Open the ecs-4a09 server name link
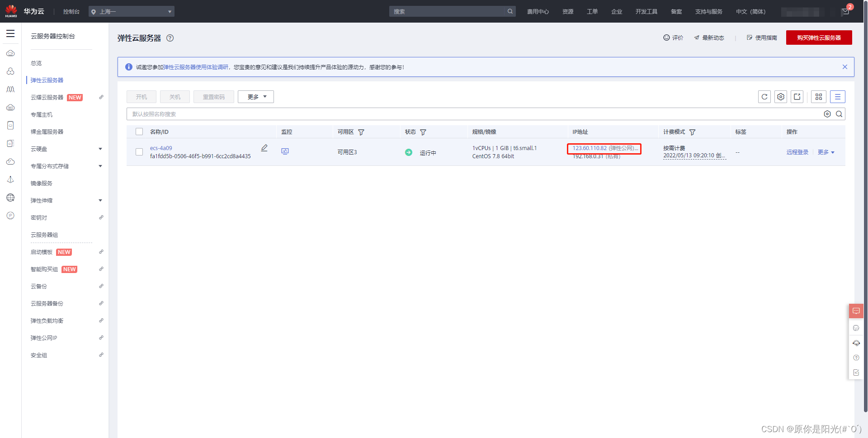 click(x=161, y=148)
